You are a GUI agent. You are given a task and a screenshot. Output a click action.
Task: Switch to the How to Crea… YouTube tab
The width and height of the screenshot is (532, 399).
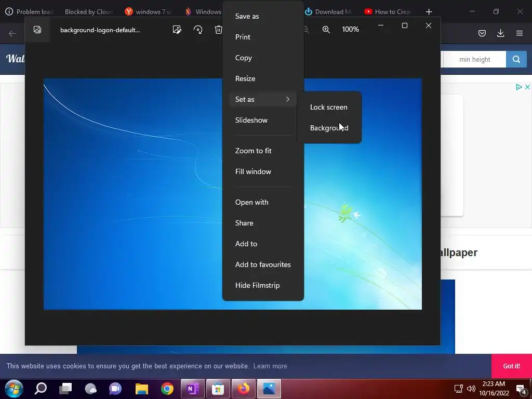click(x=388, y=11)
